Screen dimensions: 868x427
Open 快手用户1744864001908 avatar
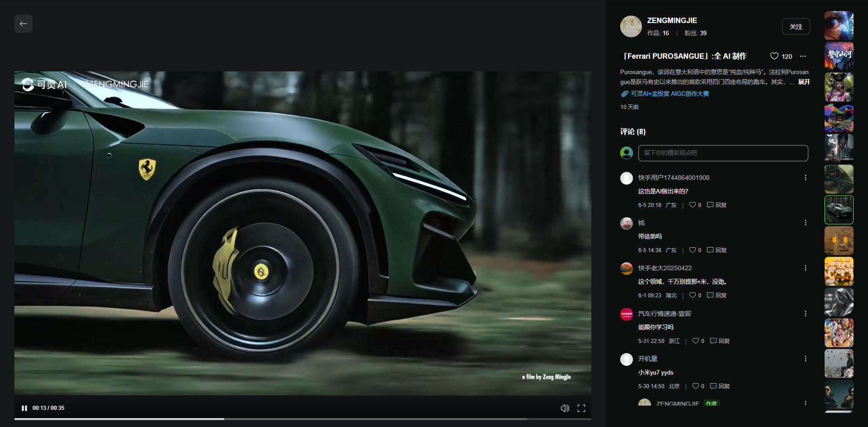tap(627, 178)
